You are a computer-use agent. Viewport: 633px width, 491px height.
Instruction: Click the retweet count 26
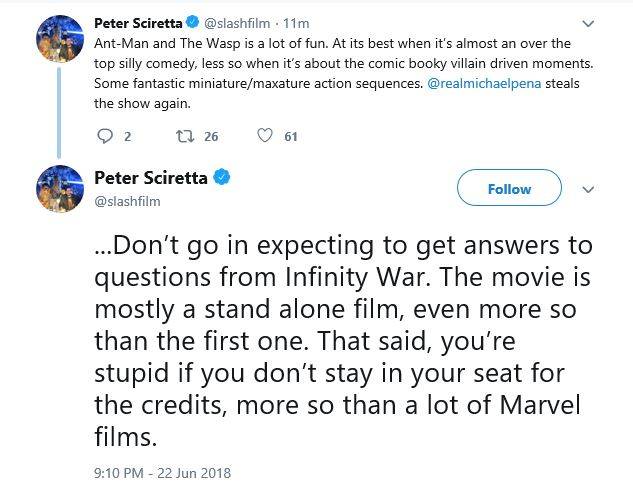click(210, 137)
